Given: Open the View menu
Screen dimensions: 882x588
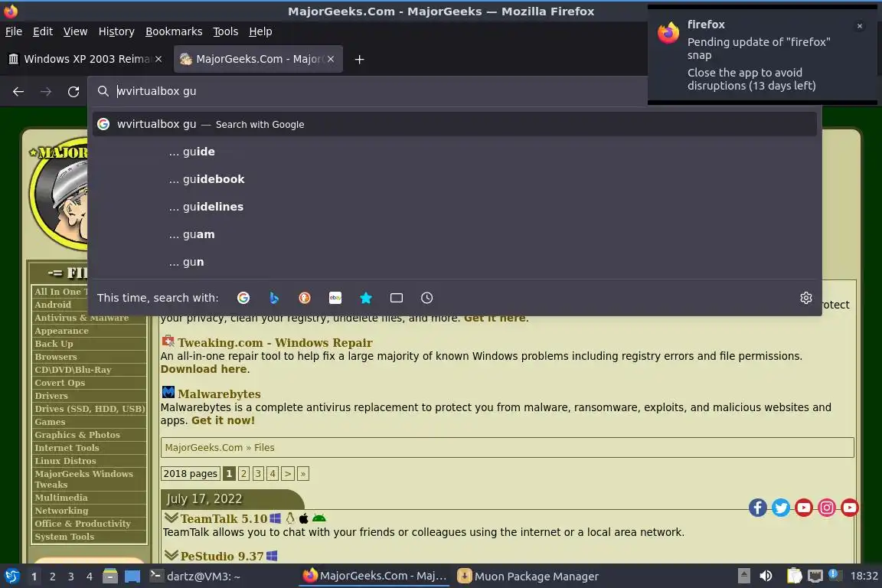Looking at the screenshot, I should click(x=75, y=31).
